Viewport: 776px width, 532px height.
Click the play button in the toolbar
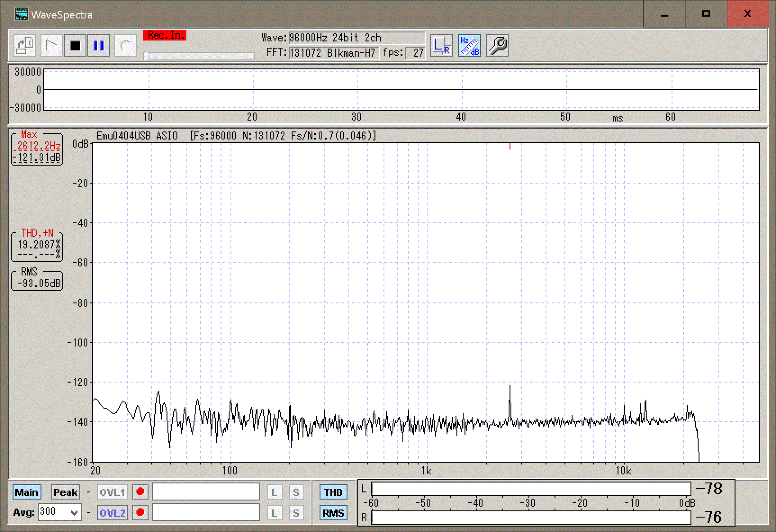51,45
